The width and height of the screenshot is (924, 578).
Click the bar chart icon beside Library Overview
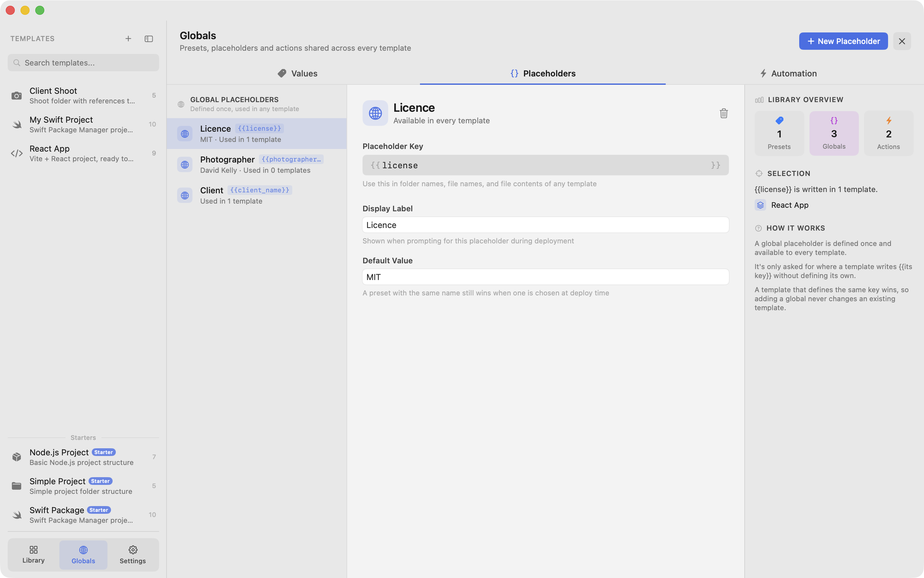[x=759, y=100]
